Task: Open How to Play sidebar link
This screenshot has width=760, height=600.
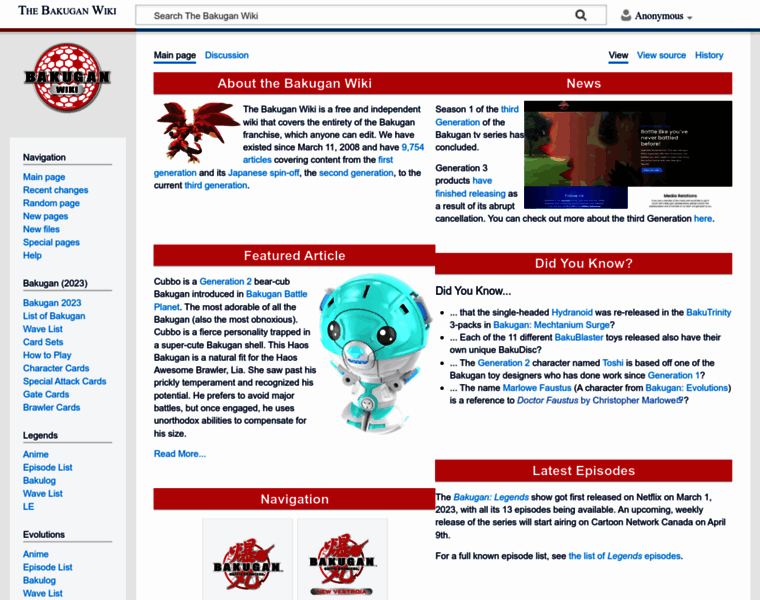Action: [47, 355]
